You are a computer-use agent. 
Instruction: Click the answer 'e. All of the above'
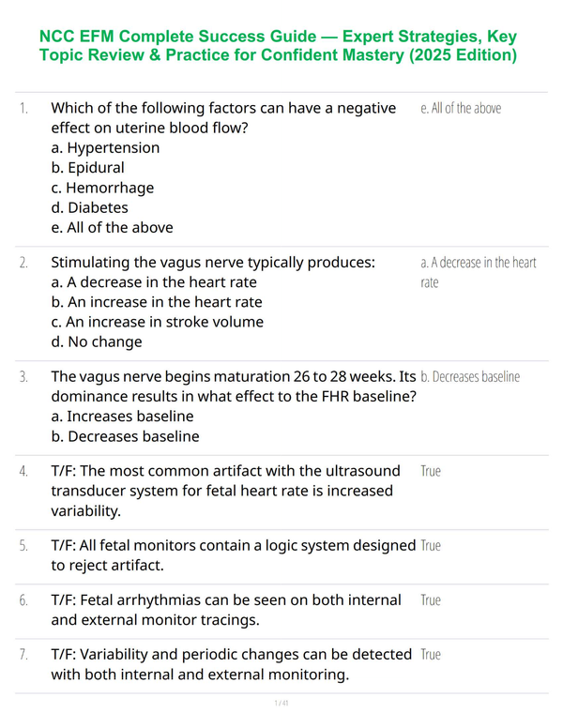[461, 108]
